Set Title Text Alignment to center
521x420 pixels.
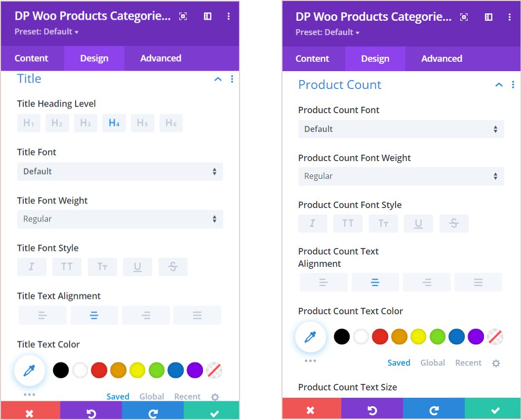(x=94, y=315)
